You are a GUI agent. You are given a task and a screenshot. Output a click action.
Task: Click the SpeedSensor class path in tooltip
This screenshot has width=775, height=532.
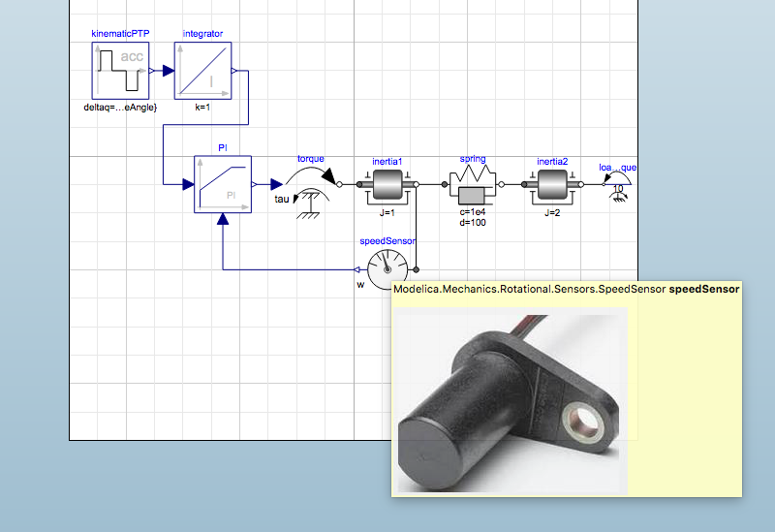pos(529,289)
